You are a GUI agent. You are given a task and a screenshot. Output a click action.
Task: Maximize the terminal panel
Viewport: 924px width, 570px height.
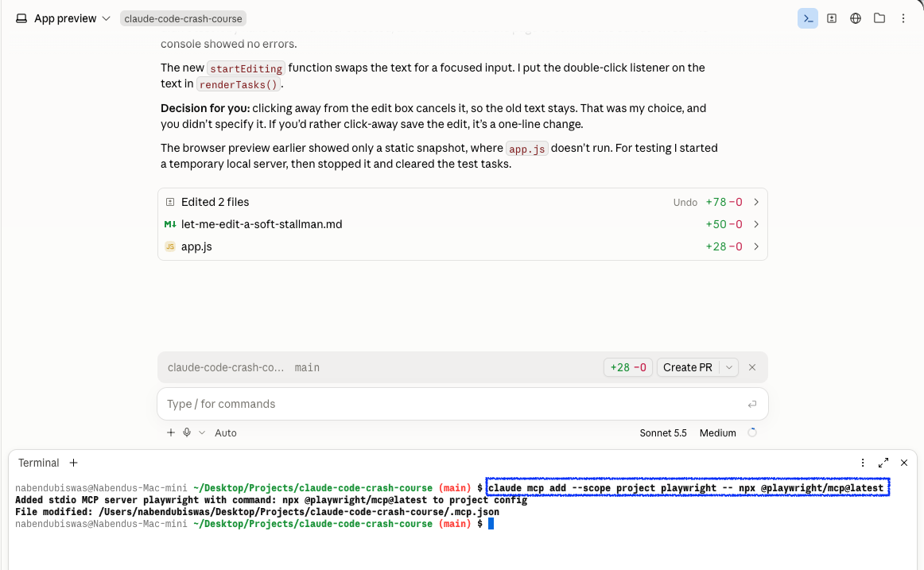(883, 463)
